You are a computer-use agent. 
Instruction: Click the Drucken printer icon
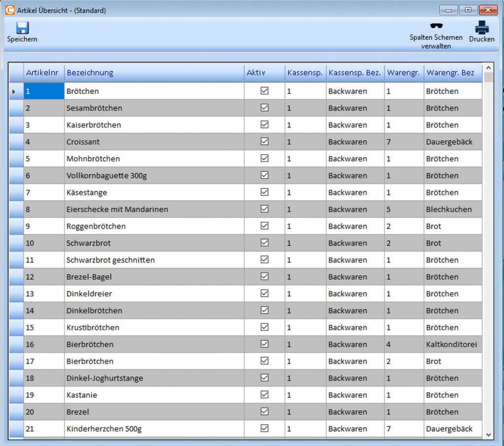tap(481, 28)
